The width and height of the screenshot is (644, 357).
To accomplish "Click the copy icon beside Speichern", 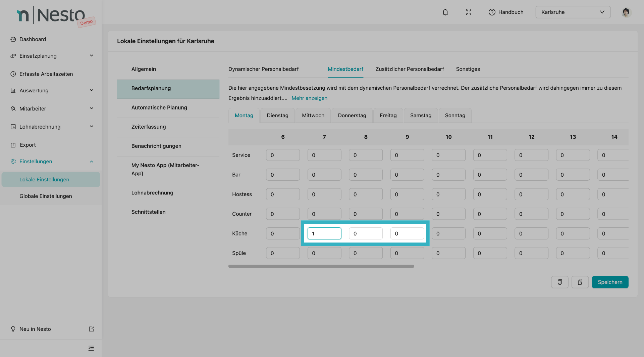I will pyautogui.click(x=559, y=282).
